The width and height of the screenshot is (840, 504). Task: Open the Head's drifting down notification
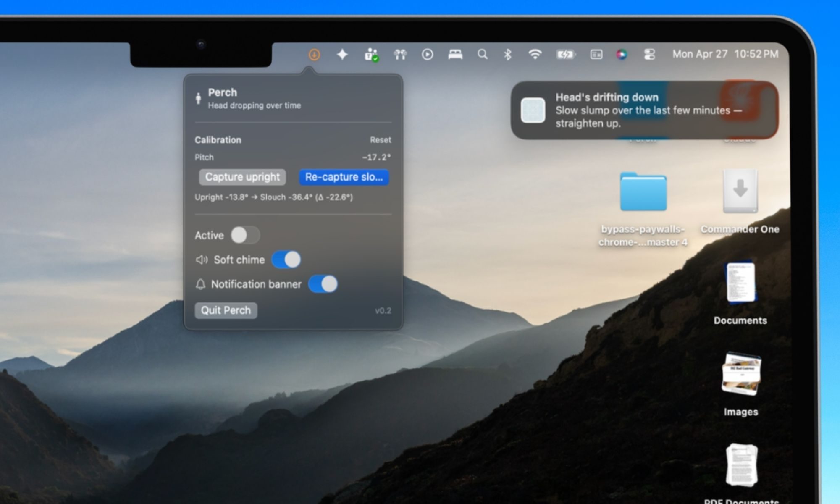point(645,110)
